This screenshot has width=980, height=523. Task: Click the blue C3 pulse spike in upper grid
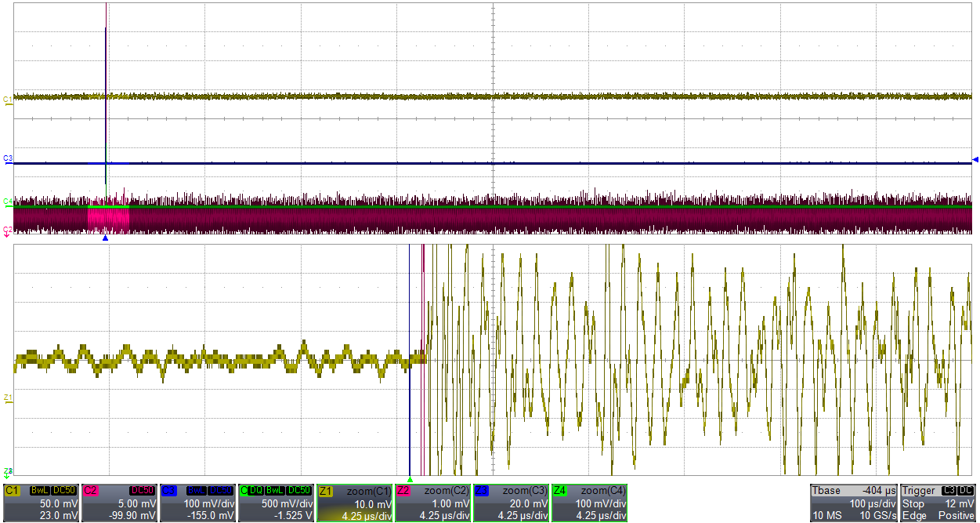(105, 94)
